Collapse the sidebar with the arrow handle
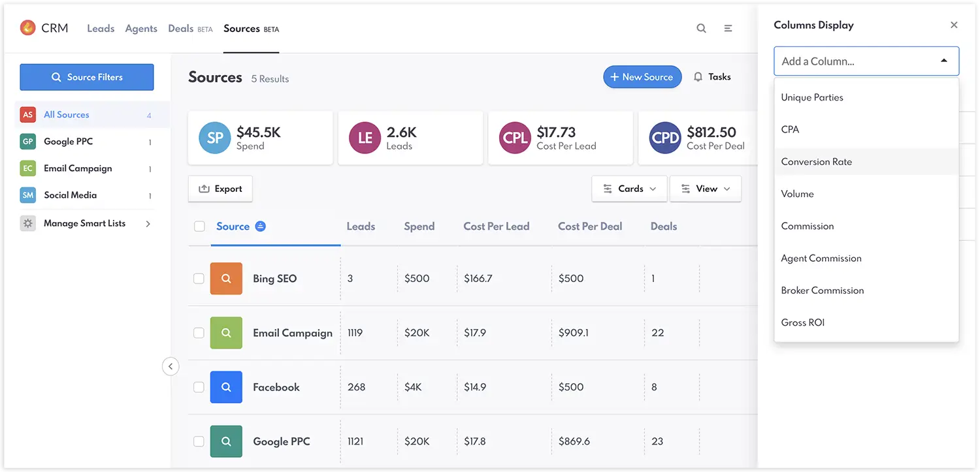 (x=170, y=366)
